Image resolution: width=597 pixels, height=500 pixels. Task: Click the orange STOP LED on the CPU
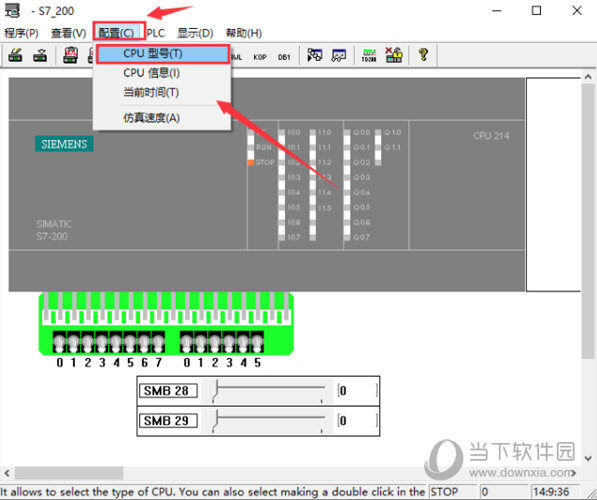click(x=251, y=163)
